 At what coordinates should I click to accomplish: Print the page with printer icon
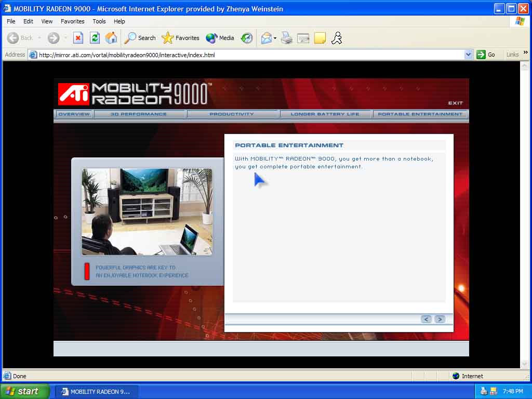(x=287, y=38)
